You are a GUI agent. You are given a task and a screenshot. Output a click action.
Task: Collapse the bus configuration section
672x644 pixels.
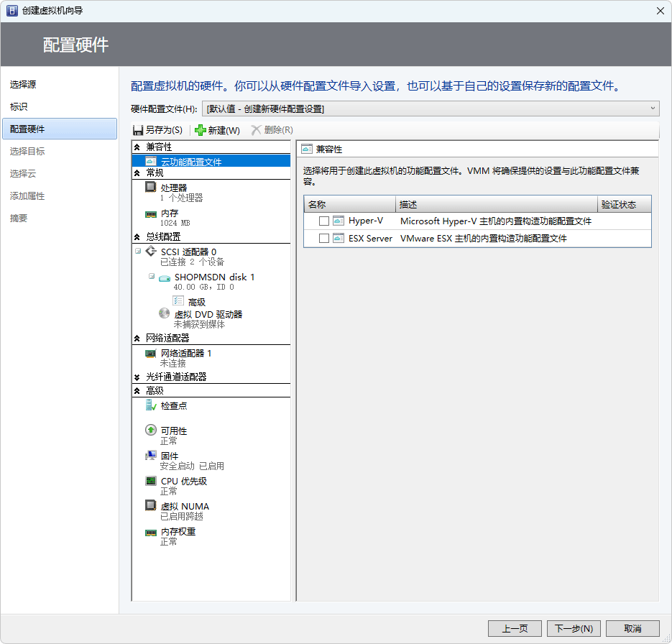pyautogui.click(x=137, y=236)
